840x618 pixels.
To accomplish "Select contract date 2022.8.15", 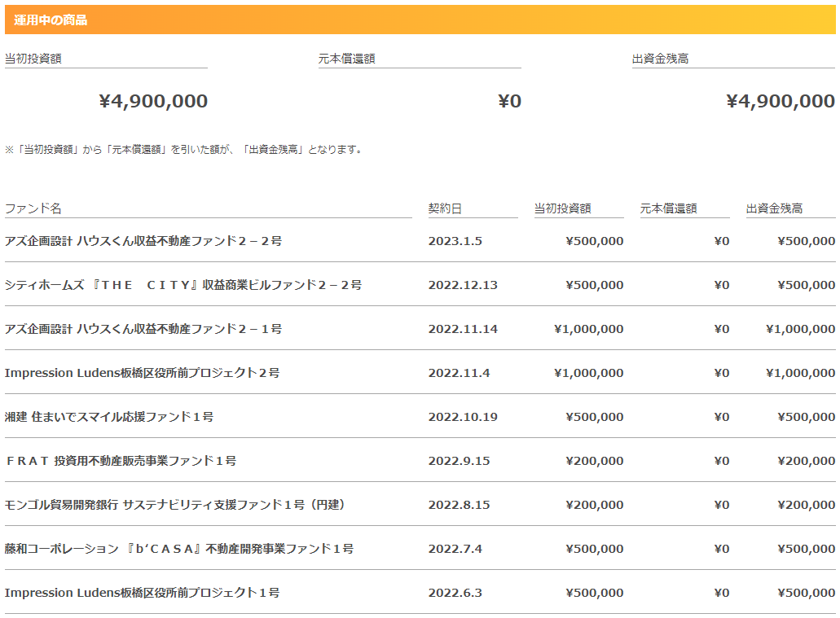I will click(x=459, y=505).
